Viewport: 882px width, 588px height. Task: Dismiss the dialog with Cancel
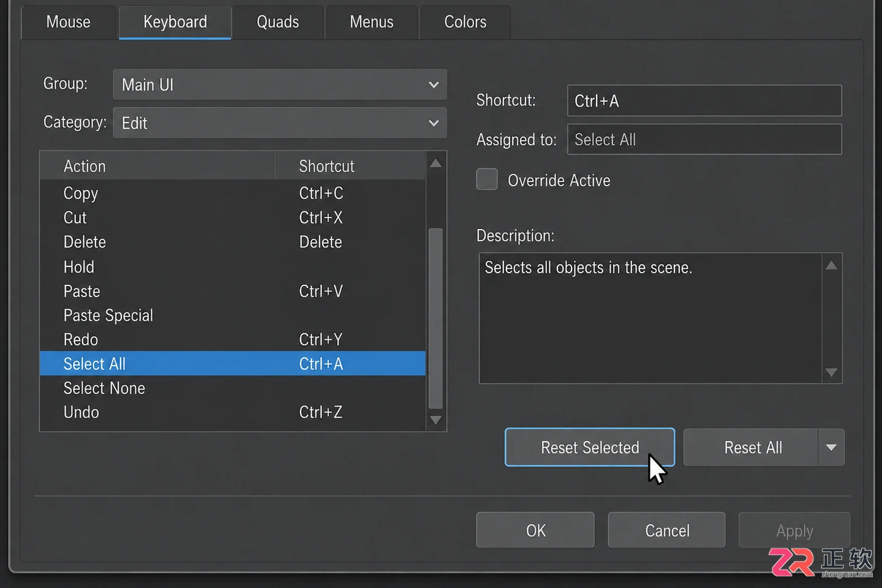click(x=667, y=530)
